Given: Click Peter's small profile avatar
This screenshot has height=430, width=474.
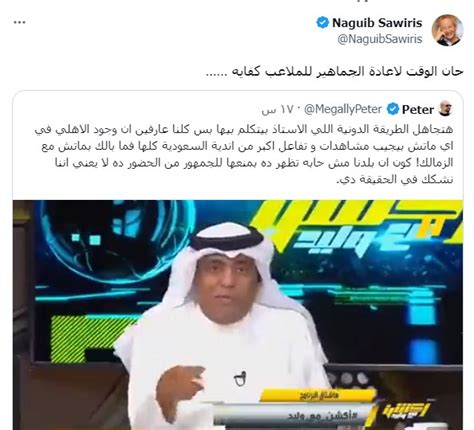Looking at the screenshot, I should pos(446,109).
